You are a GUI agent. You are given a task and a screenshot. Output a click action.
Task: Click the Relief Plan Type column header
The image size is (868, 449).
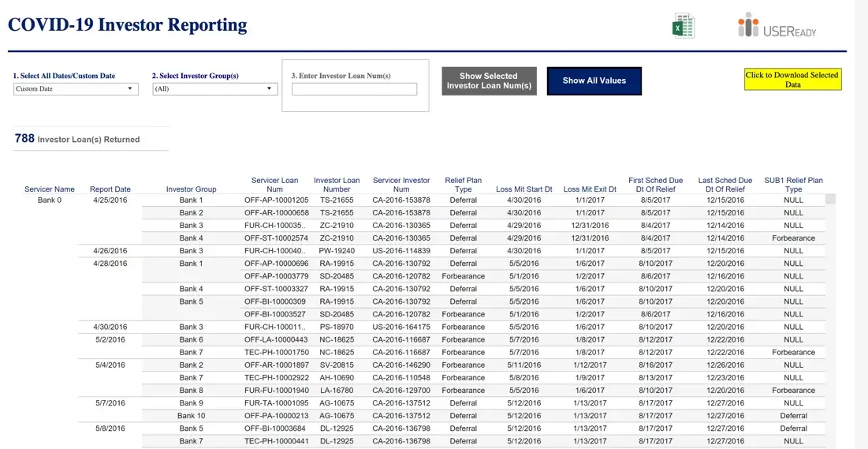(x=464, y=185)
